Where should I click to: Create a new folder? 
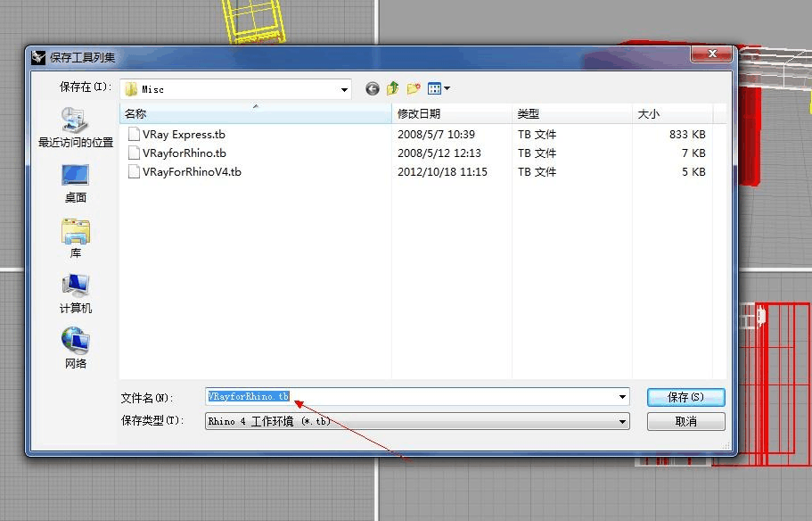pos(414,88)
